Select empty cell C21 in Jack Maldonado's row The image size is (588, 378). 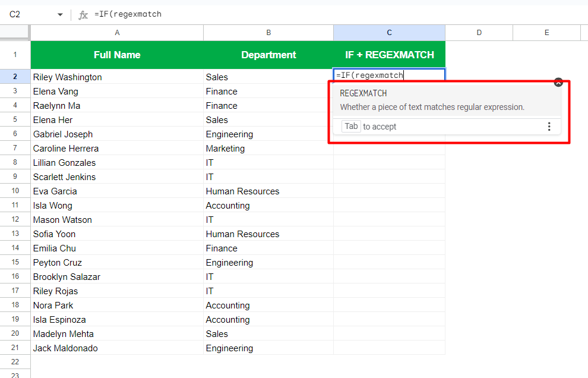pos(389,348)
